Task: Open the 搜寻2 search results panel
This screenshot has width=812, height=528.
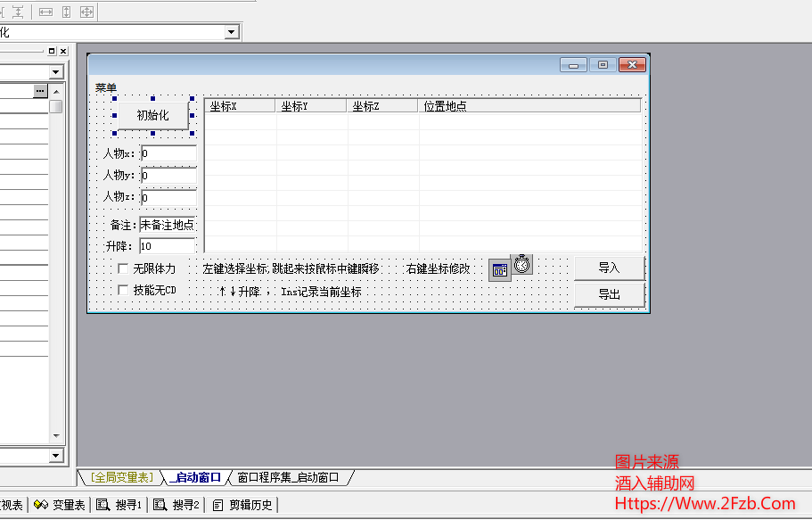Action: pos(176,505)
